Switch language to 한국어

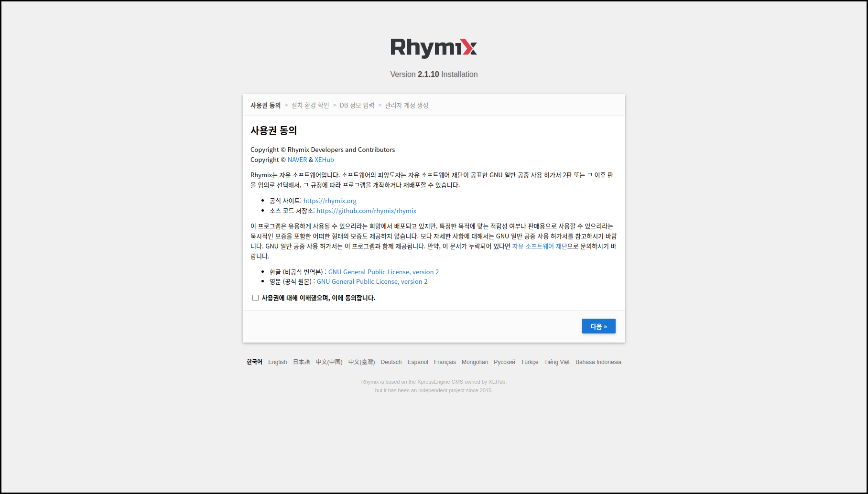coord(254,362)
